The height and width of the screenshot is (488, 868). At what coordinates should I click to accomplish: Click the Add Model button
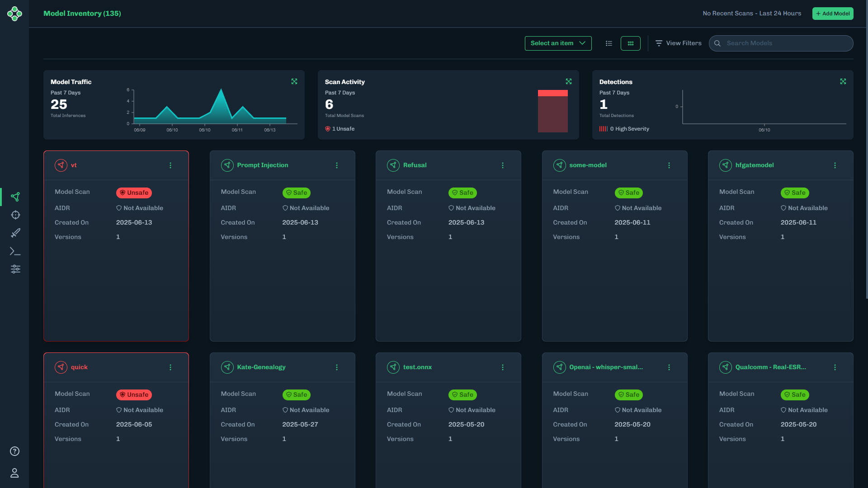point(833,14)
